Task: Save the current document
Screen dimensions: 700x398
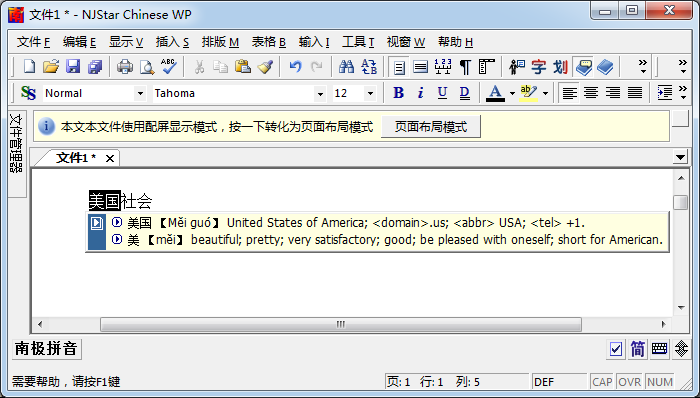Action: pos(73,67)
